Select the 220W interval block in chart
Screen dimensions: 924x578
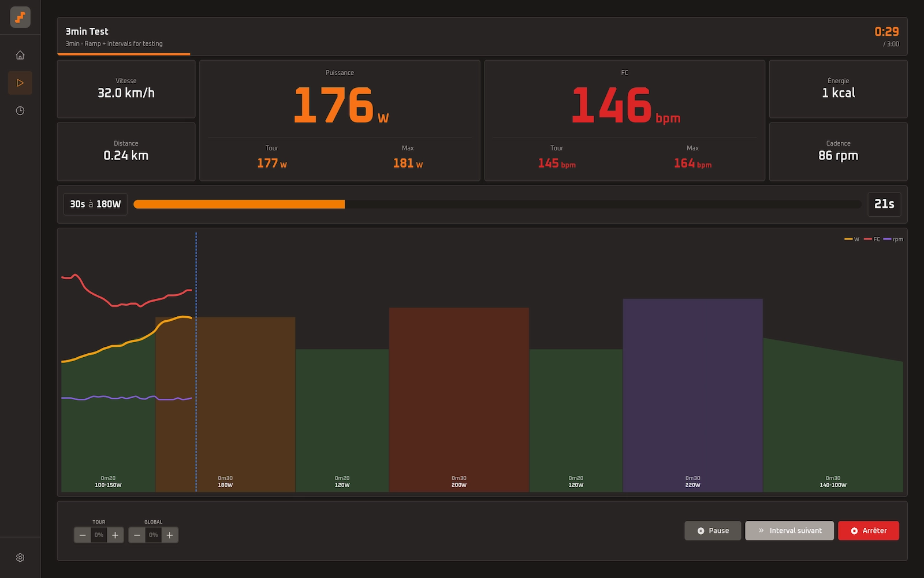pos(693,395)
